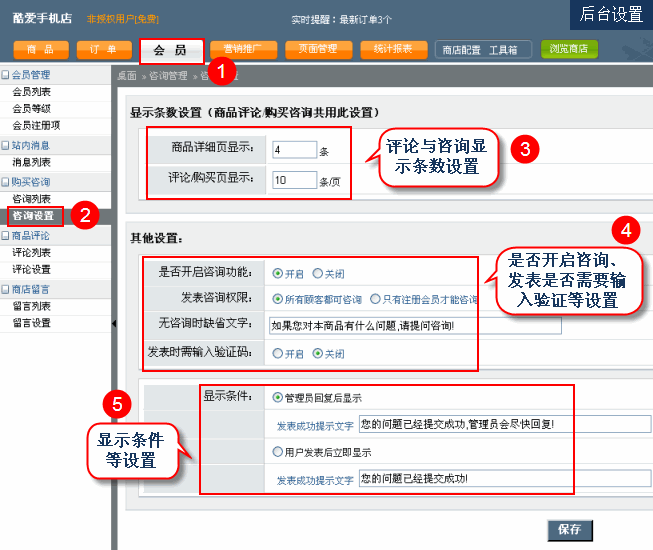The height and width of the screenshot is (550, 653).
Task: Collapse the 商品评论 section icon
Action: pyautogui.click(x=5, y=236)
